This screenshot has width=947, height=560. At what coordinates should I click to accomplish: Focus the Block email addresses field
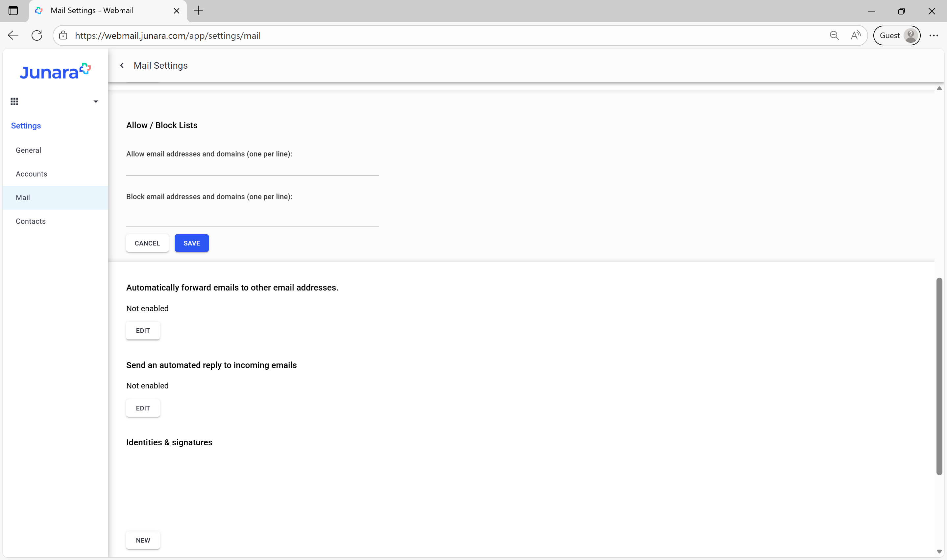point(253,215)
